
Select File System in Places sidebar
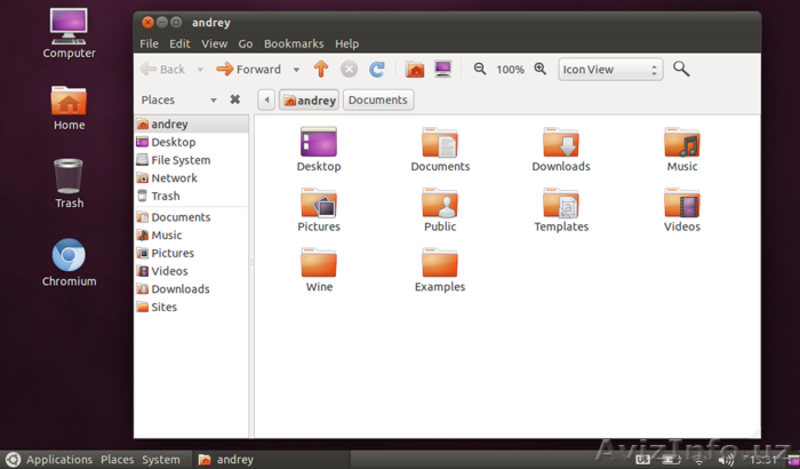[x=180, y=160]
